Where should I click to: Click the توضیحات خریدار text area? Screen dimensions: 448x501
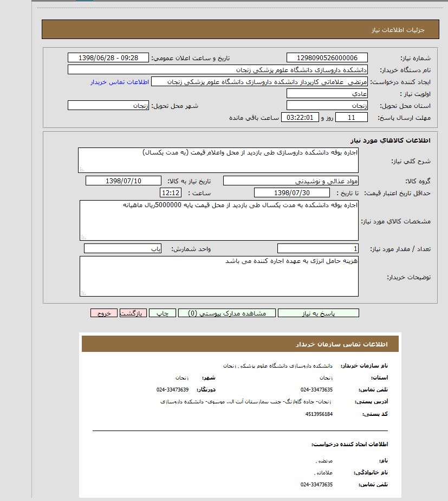tap(219, 276)
